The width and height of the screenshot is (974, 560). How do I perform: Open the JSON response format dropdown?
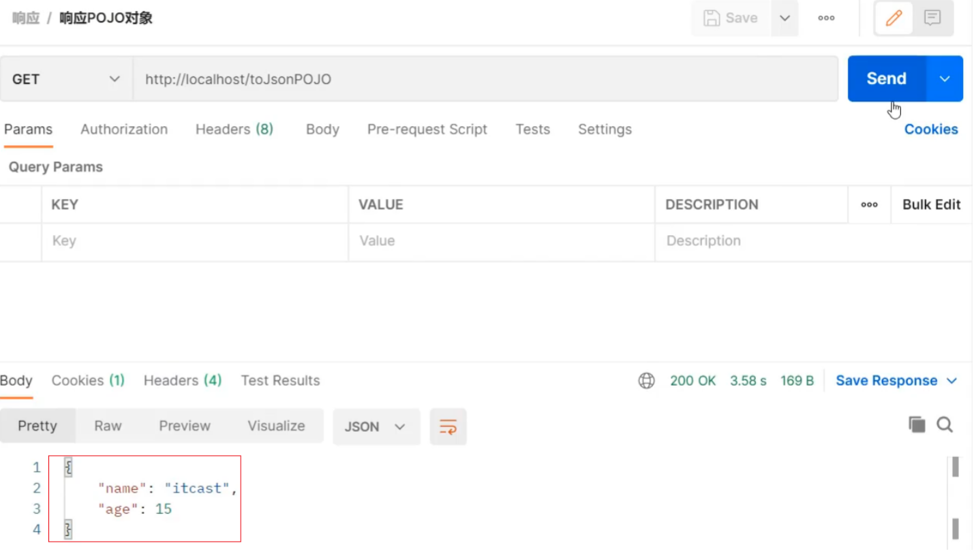click(x=376, y=426)
